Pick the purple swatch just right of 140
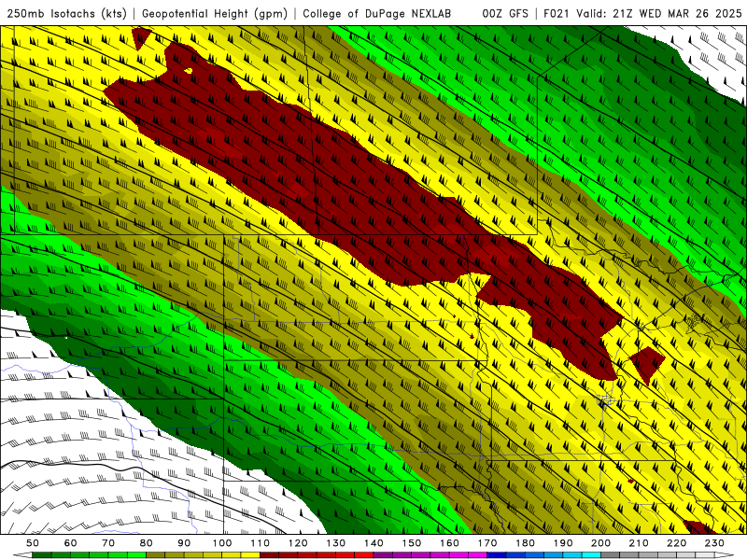Viewport: 747px width, 560px height. [383, 555]
